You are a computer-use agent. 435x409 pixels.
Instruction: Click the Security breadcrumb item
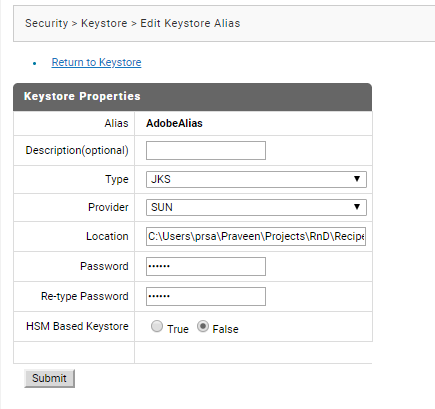pos(46,23)
